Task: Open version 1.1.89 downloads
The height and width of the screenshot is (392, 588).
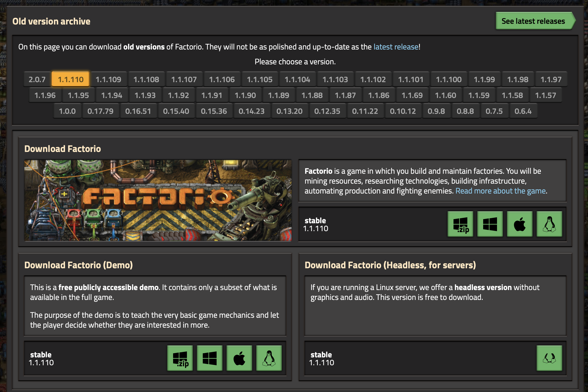Action: coord(278,95)
